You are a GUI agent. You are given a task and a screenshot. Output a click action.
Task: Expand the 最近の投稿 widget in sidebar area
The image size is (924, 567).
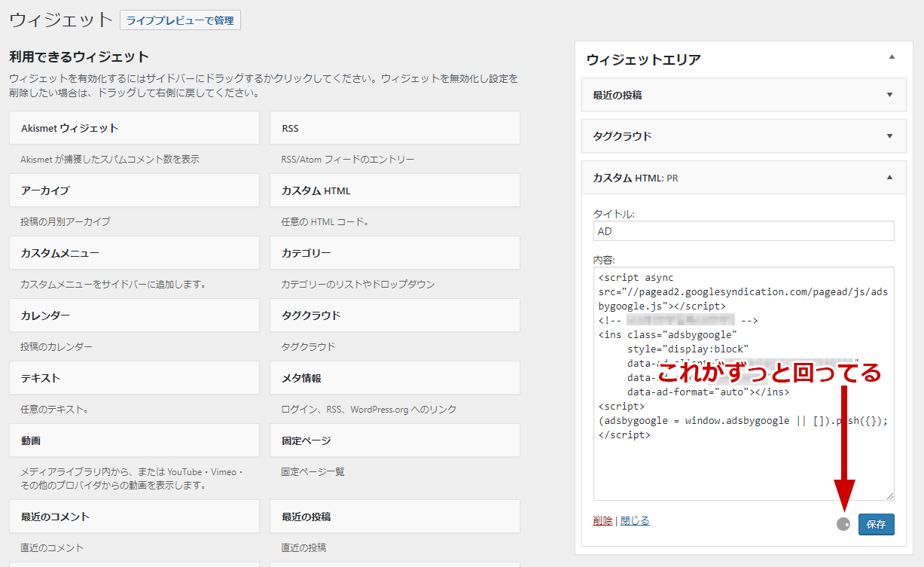click(x=889, y=95)
